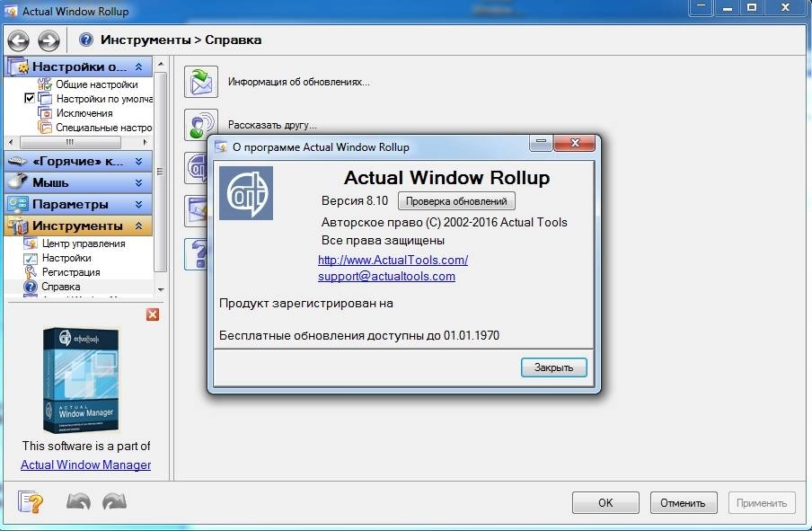
Task: Click the Информация об обновлениях... text
Action: point(299,82)
